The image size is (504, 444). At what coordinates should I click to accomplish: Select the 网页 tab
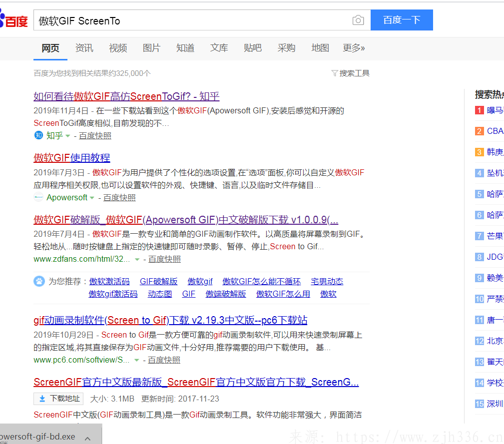50,48
